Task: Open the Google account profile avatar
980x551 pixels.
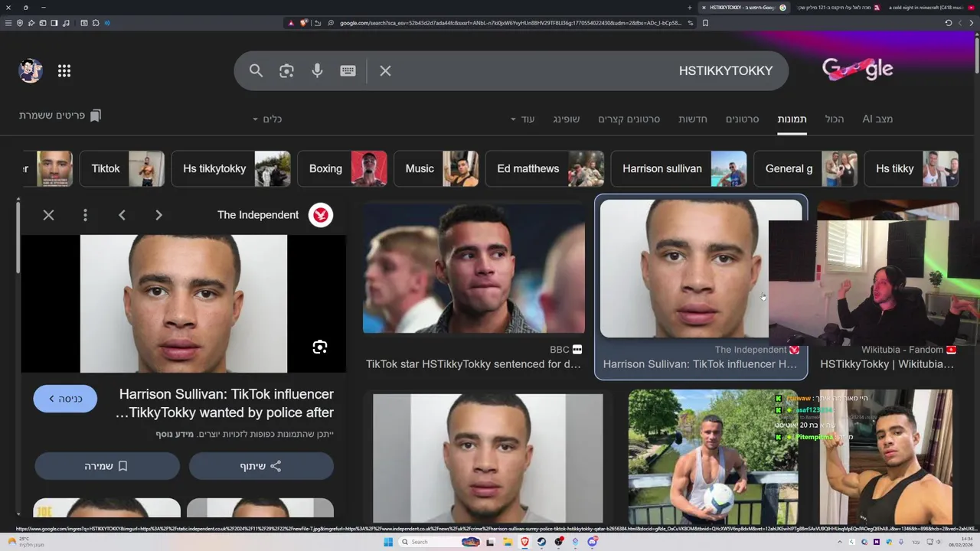Action: point(31,70)
